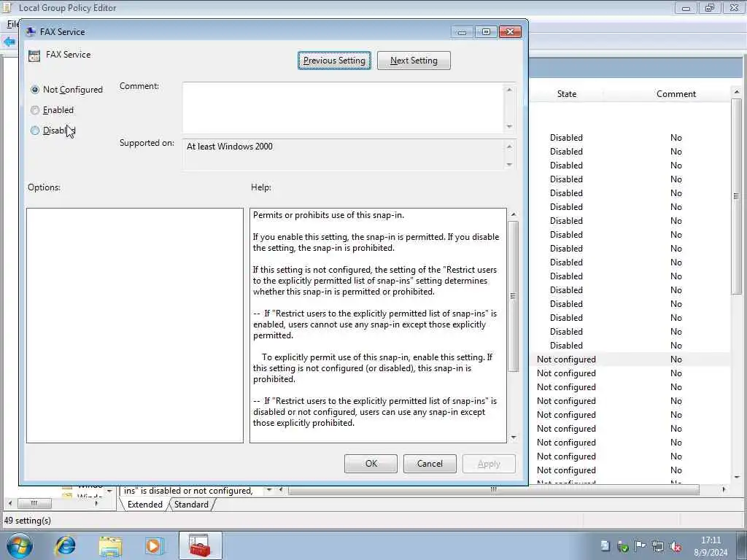Click the Cancel button
The width and height of the screenshot is (747, 560).
point(430,463)
